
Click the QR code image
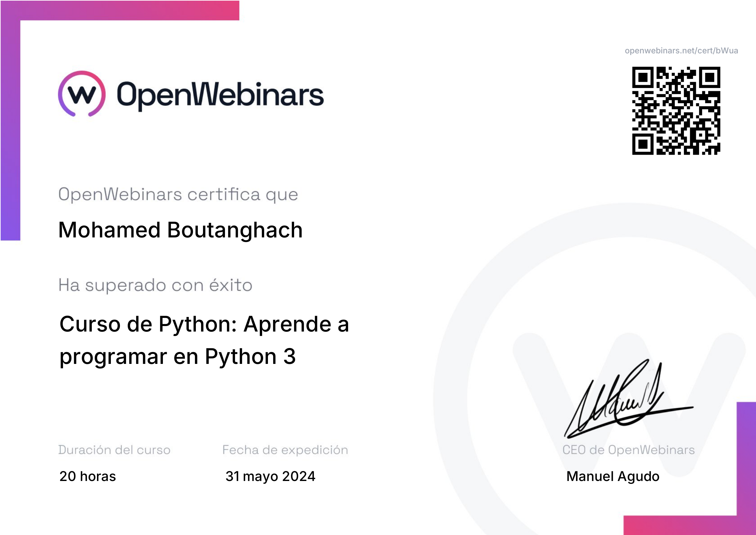(x=676, y=111)
